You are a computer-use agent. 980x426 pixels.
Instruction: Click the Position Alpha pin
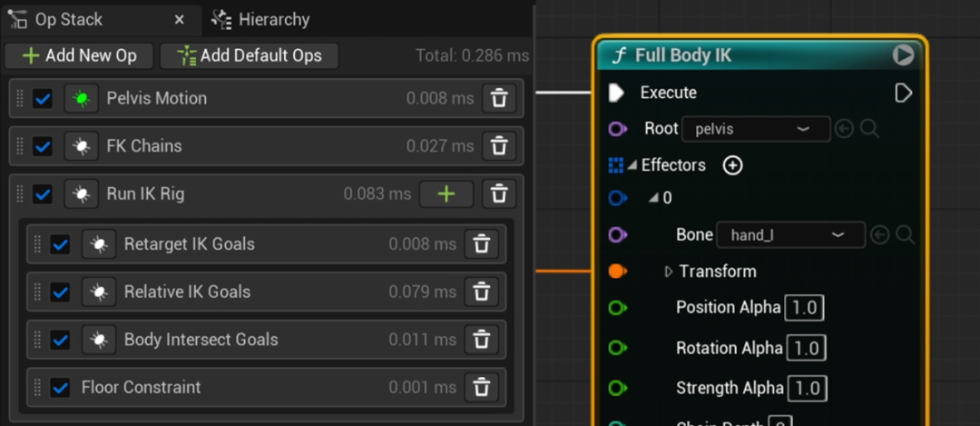[618, 308]
